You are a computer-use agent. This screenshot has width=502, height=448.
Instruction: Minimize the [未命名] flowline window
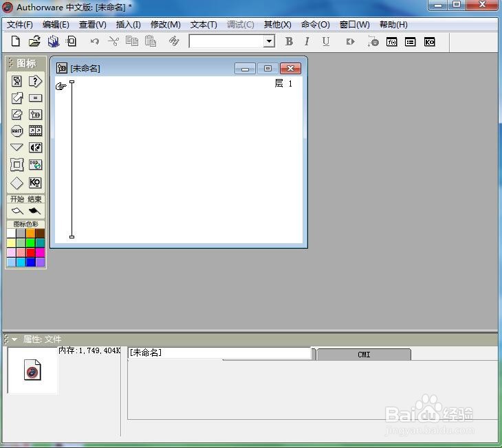[245, 69]
